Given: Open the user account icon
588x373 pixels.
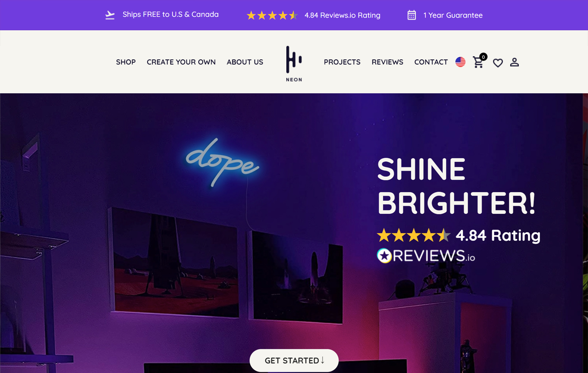Looking at the screenshot, I should click(x=514, y=62).
